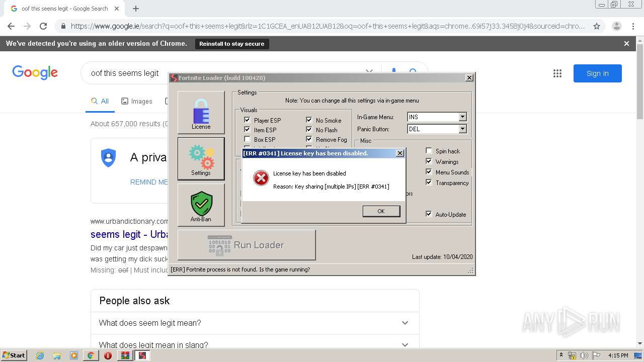Close the ERR #0341 error dialog
This screenshot has height=362, width=644.
point(400,153)
